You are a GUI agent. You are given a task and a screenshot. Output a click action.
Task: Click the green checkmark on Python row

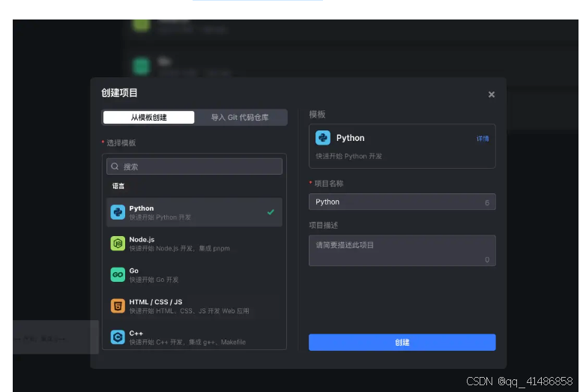coord(271,212)
